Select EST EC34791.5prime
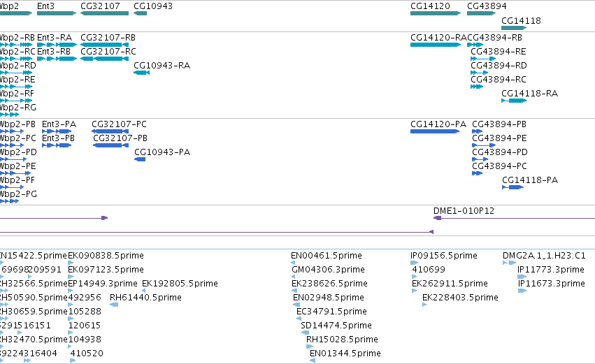This screenshot has height=364, width=595. (x=299, y=319)
